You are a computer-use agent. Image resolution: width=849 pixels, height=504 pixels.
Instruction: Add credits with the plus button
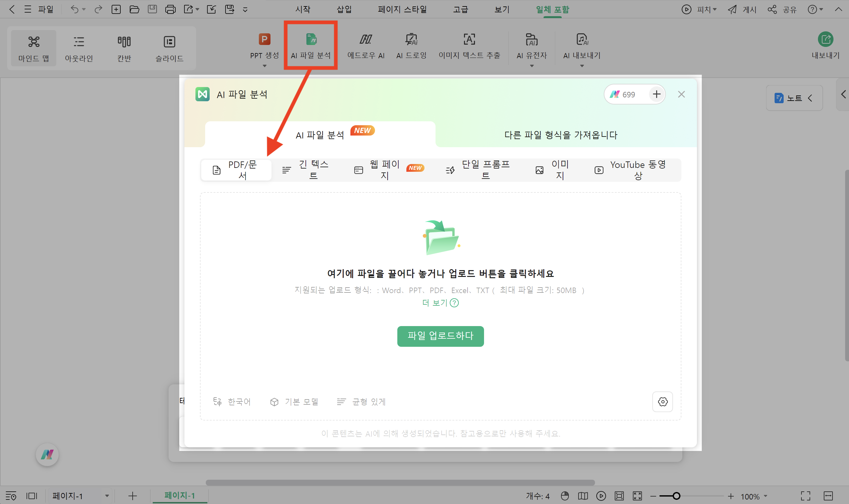[656, 94]
